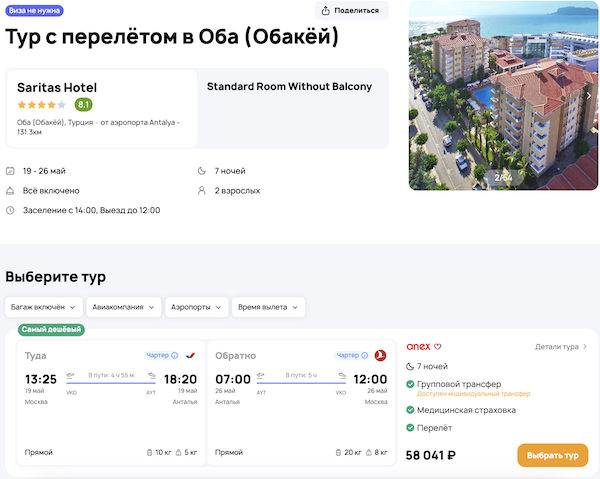Open Детали тура link

561,347
